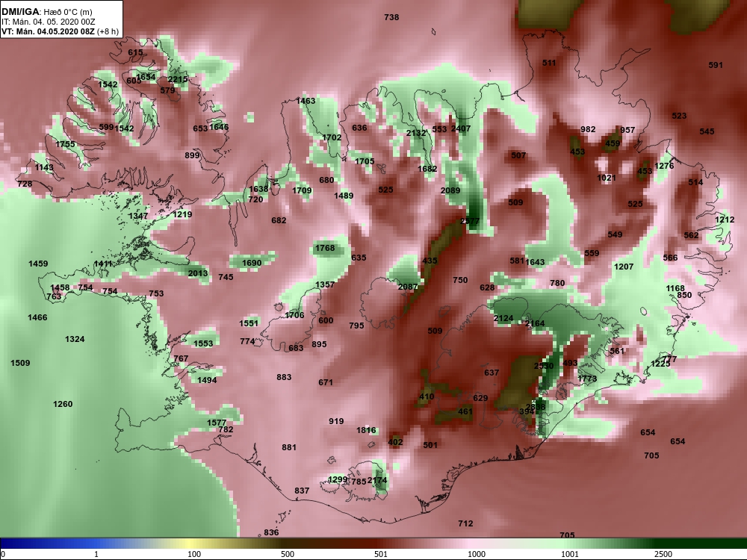Click the 1643 height label
Screen dimensions: 747x560
point(535,262)
